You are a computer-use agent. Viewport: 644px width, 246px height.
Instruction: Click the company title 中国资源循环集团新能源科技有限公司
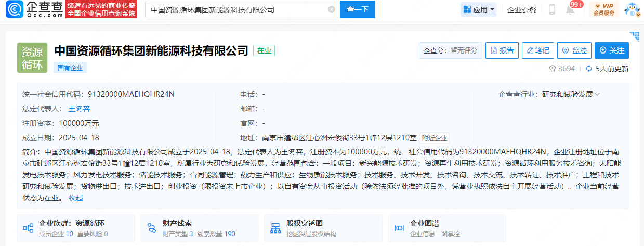click(x=151, y=51)
